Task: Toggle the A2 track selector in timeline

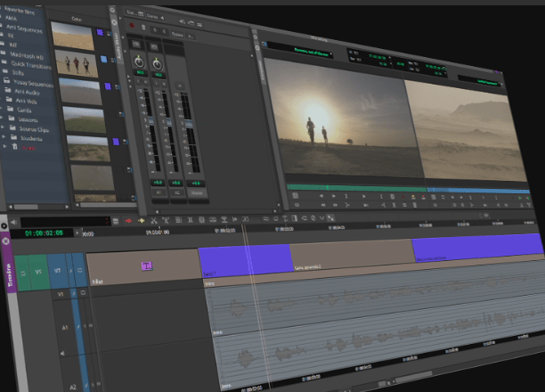Action: [x=73, y=387]
